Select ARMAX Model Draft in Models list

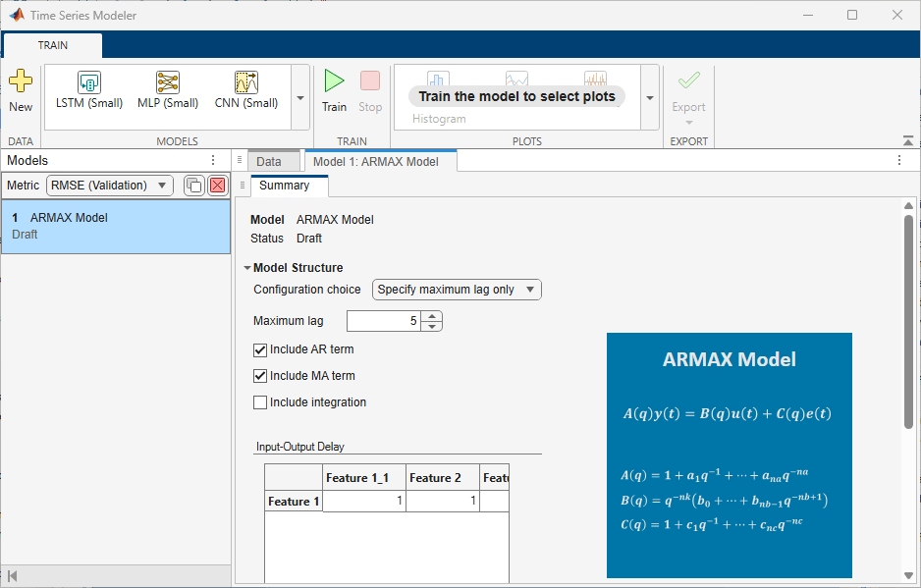coord(116,226)
